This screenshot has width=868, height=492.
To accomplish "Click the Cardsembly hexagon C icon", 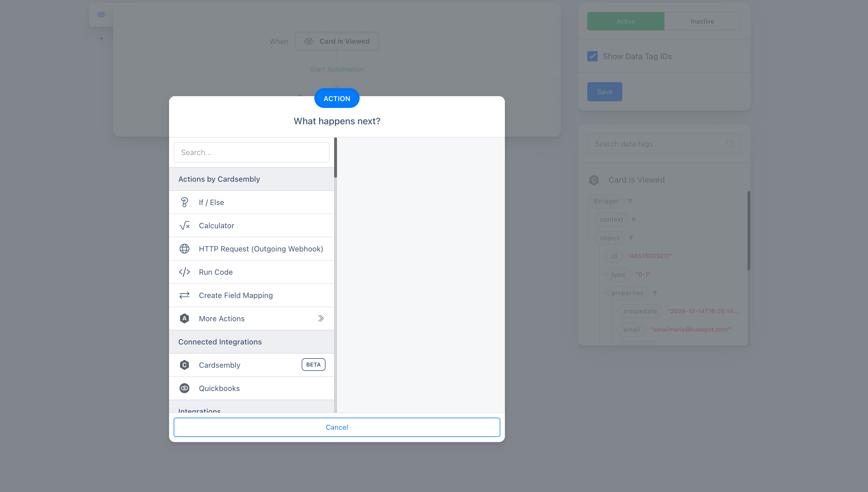I will tap(184, 365).
